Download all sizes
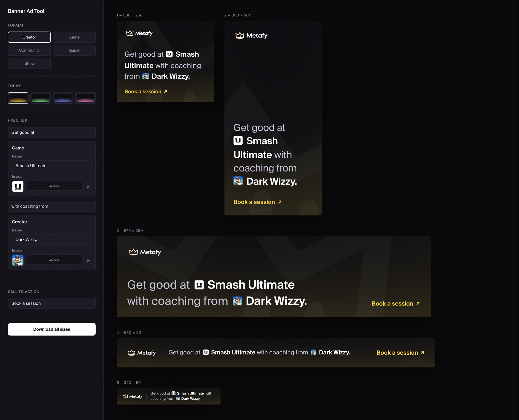This screenshot has width=519, height=420. tap(51, 329)
